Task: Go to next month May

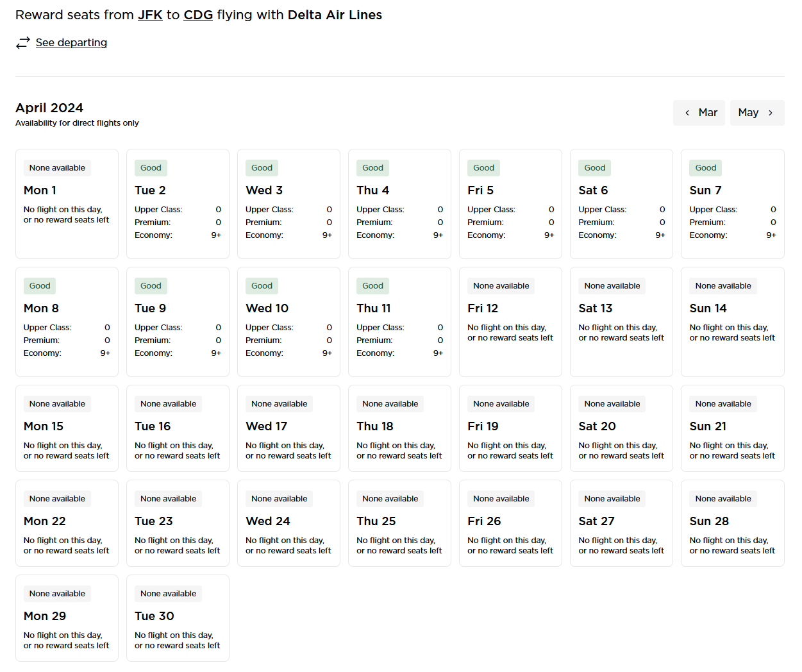Action: (x=756, y=113)
